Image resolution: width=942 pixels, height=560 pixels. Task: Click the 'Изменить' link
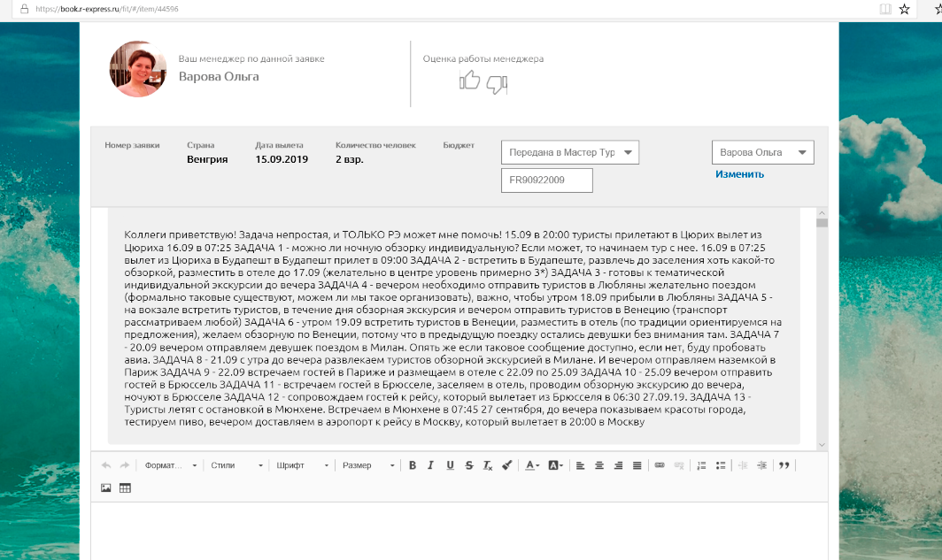tap(739, 174)
